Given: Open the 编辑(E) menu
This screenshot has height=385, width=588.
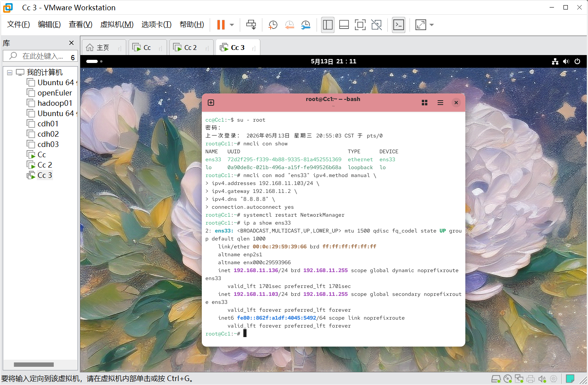Looking at the screenshot, I should (49, 25).
